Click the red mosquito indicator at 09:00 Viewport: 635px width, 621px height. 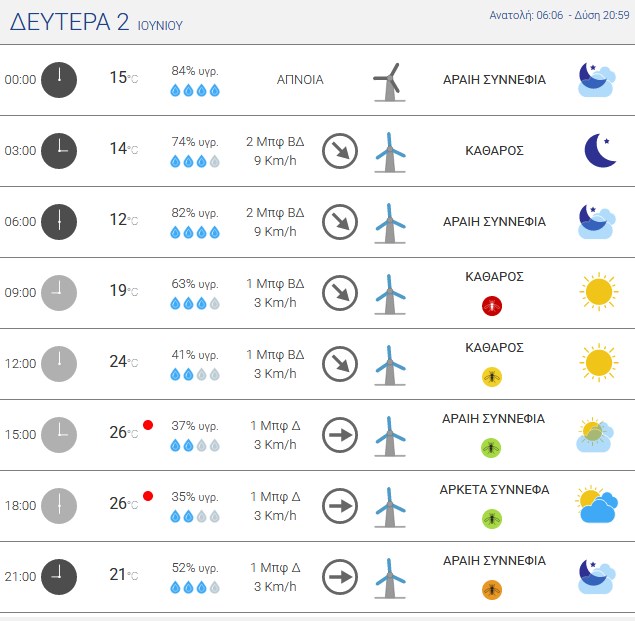pos(492,306)
